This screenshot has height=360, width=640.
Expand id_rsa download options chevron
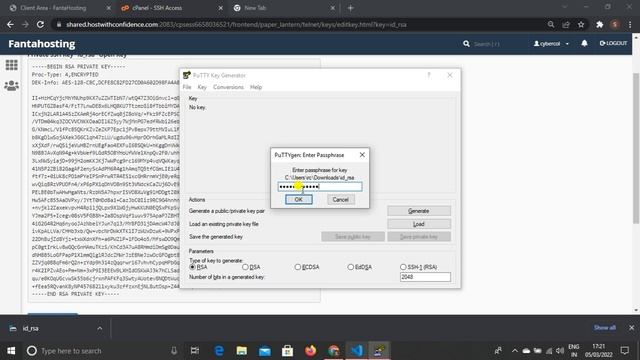100,328
